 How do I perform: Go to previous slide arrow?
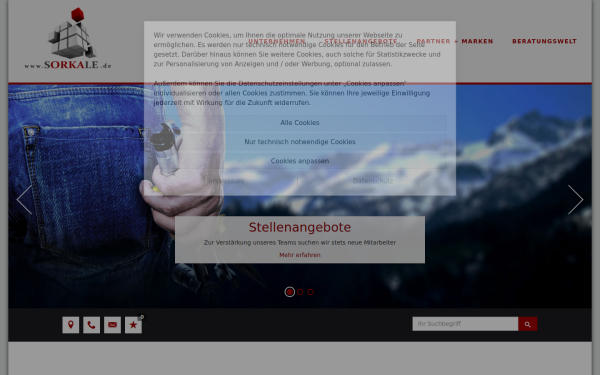tap(24, 199)
